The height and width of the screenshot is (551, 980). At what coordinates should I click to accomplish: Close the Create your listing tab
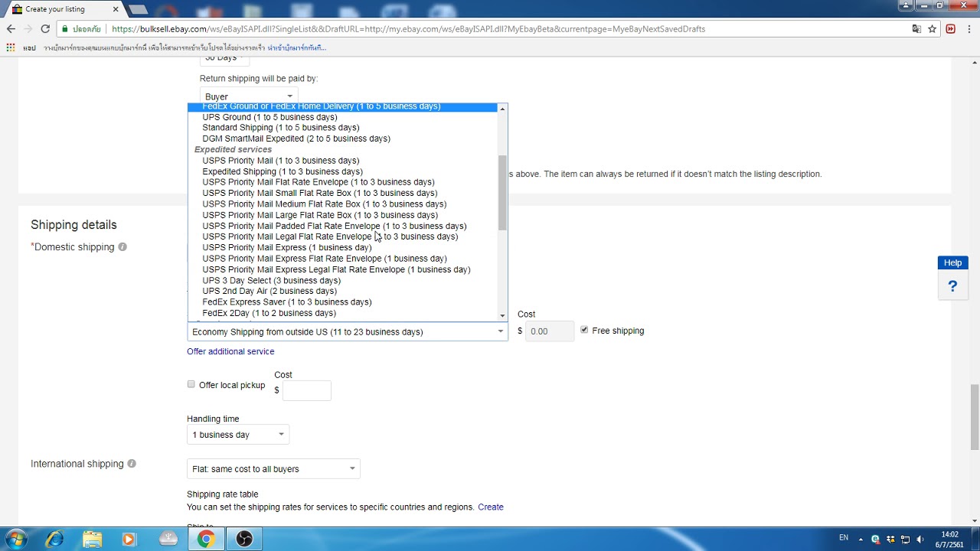point(116,9)
